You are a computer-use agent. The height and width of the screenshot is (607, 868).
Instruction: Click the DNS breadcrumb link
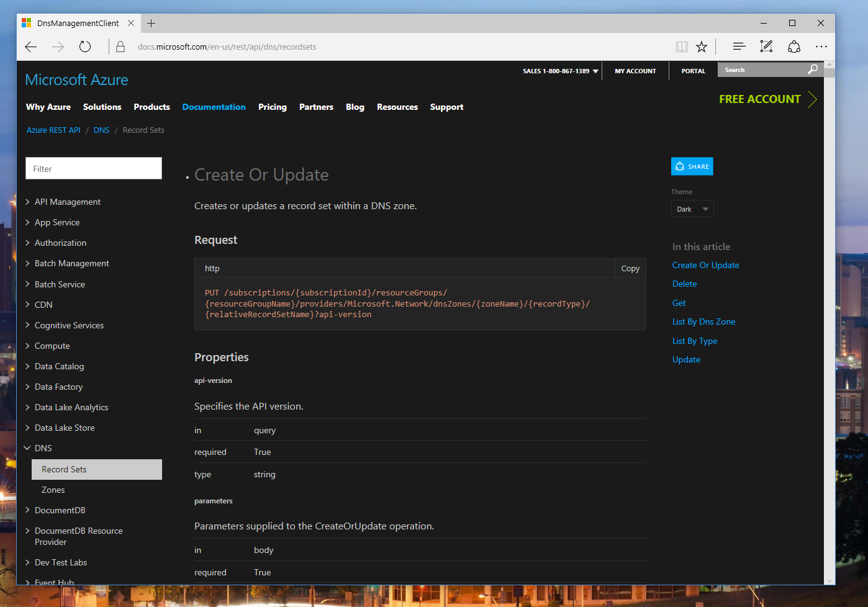coord(102,130)
